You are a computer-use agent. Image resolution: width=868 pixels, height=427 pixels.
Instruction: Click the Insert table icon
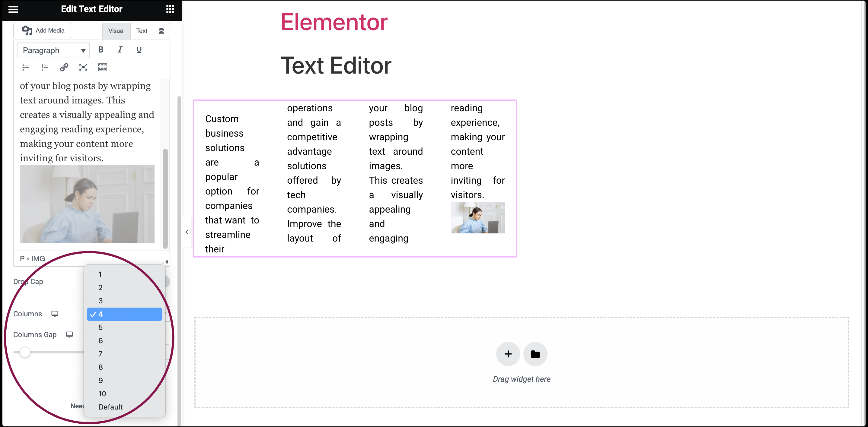(x=102, y=67)
